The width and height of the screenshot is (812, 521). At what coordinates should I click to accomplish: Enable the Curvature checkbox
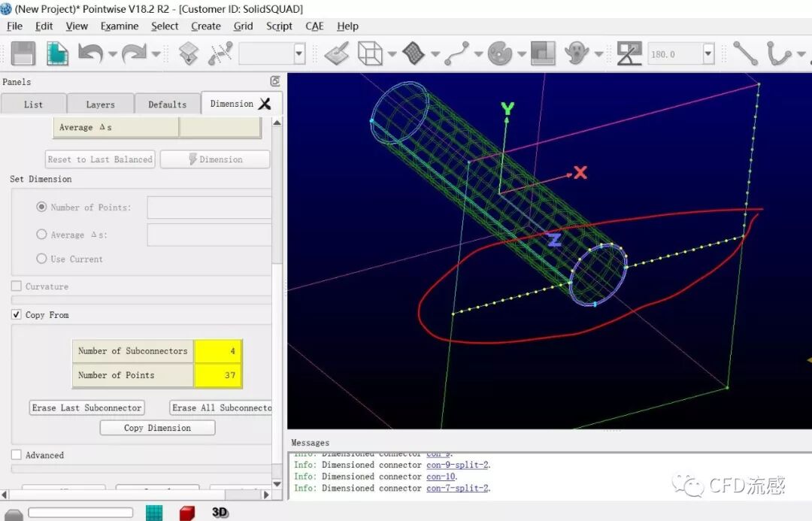[x=17, y=286]
